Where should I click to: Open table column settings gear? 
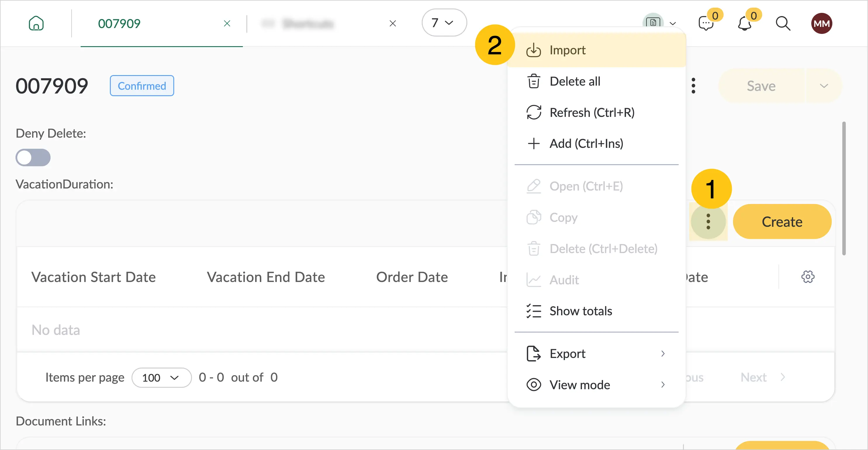pos(808,276)
